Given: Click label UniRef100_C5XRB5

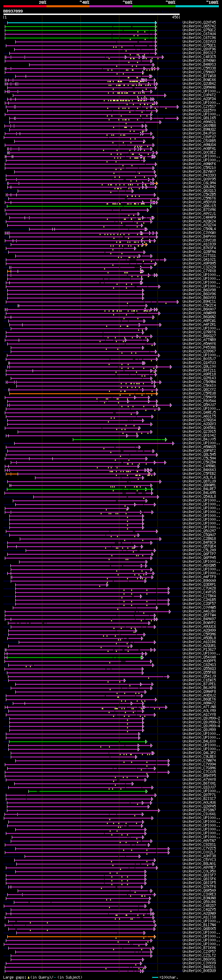Looking at the screenshot, I should point(199,141).
